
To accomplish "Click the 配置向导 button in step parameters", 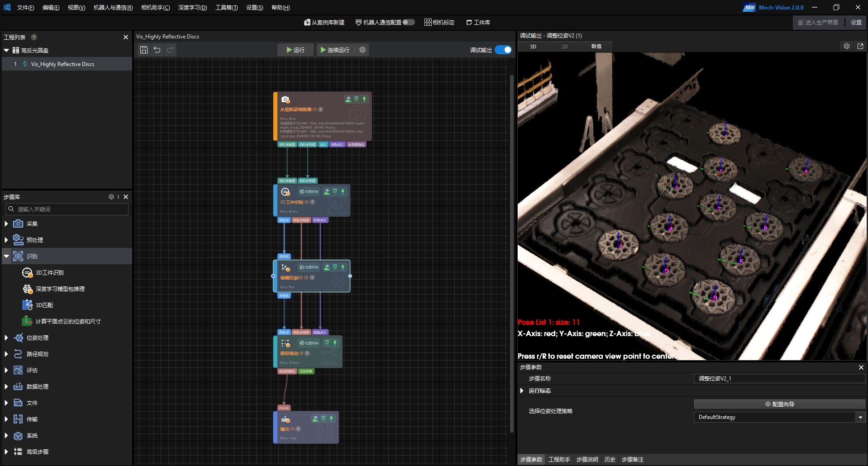I will [779, 404].
